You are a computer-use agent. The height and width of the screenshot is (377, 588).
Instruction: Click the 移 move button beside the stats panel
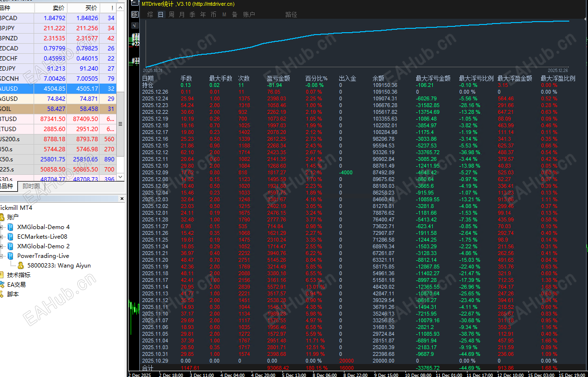pyautogui.click(x=135, y=14)
